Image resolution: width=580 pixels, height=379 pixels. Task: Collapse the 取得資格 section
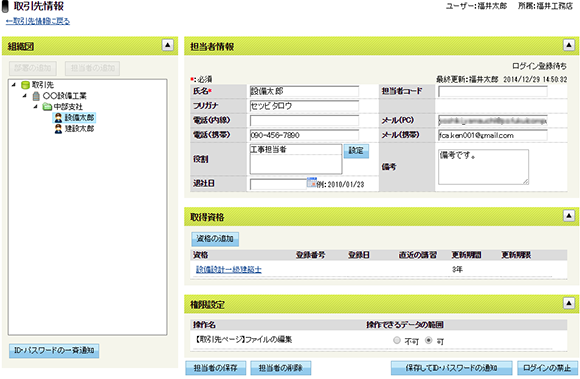pos(569,216)
